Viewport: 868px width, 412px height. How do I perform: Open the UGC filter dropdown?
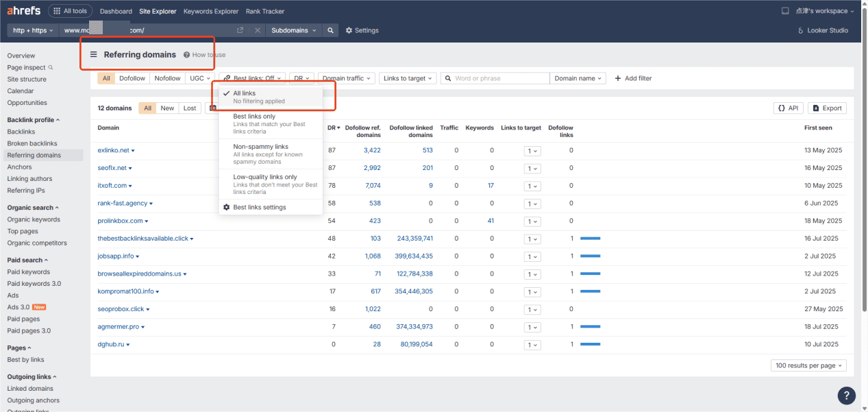pyautogui.click(x=200, y=78)
